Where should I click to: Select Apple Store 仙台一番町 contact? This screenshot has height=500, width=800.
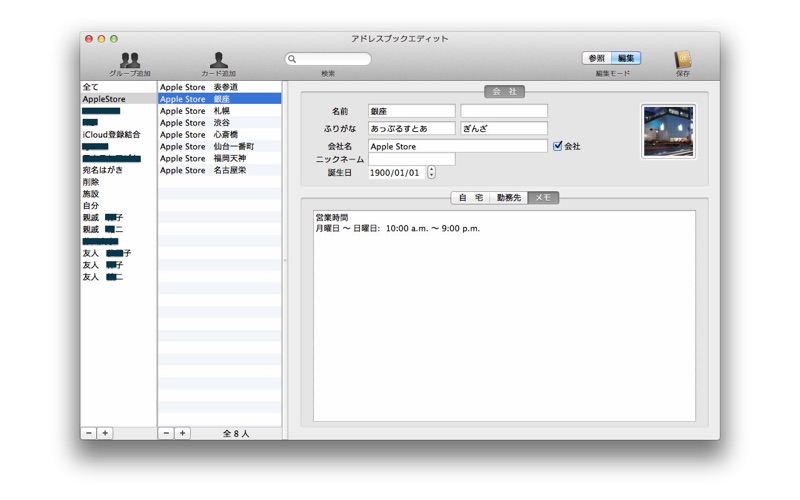click(x=219, y=146)
